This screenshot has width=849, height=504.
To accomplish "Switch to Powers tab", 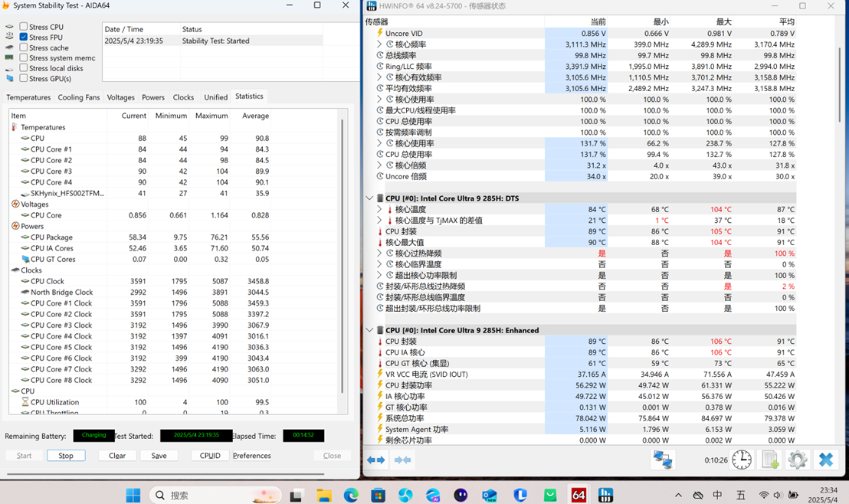I will point(153,97).
